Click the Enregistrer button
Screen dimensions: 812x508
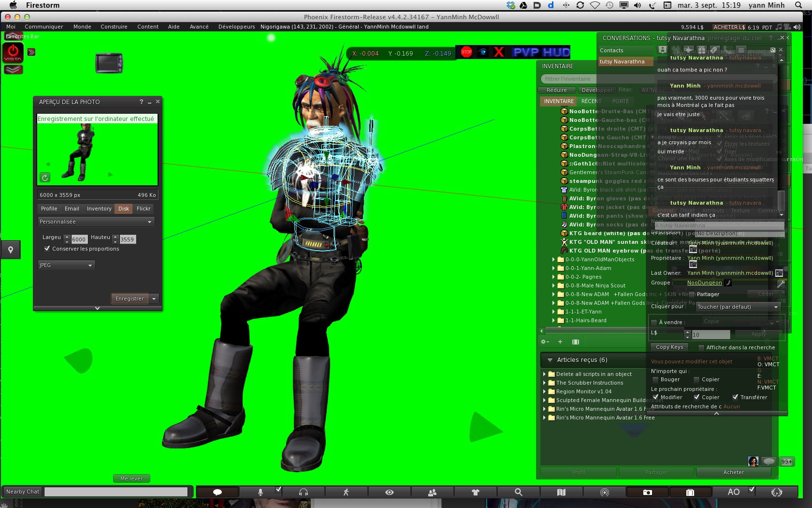[x=130, y=299]
